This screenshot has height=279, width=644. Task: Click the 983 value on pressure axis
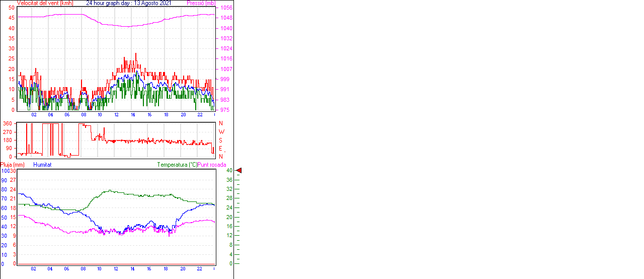pyautogui.click(x=226, y=100)
